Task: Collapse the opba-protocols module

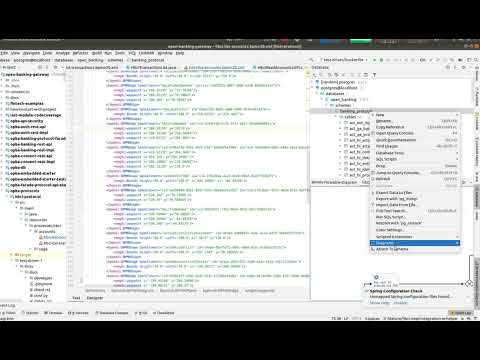Action: click(3, 191)
